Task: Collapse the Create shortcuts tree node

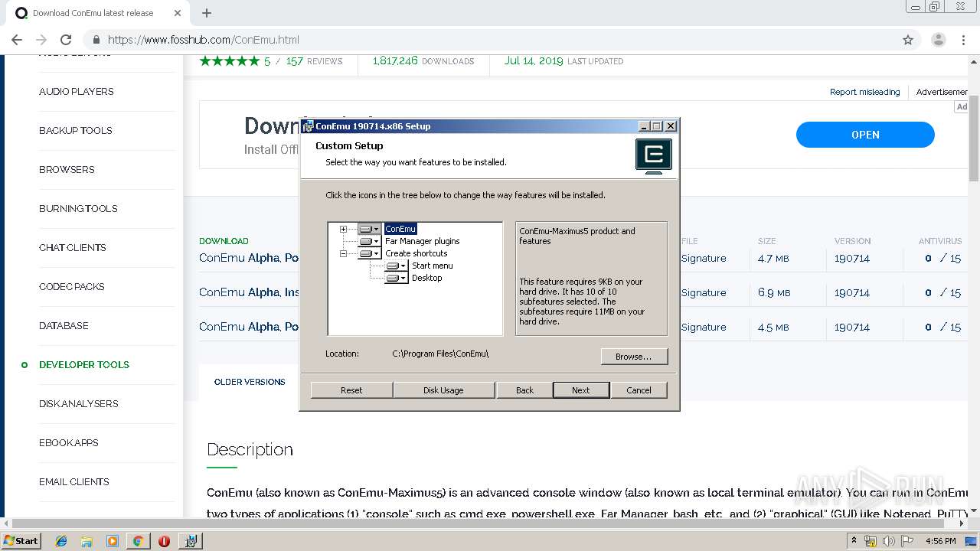Action: pyautogui.click(x=344, y=253)
